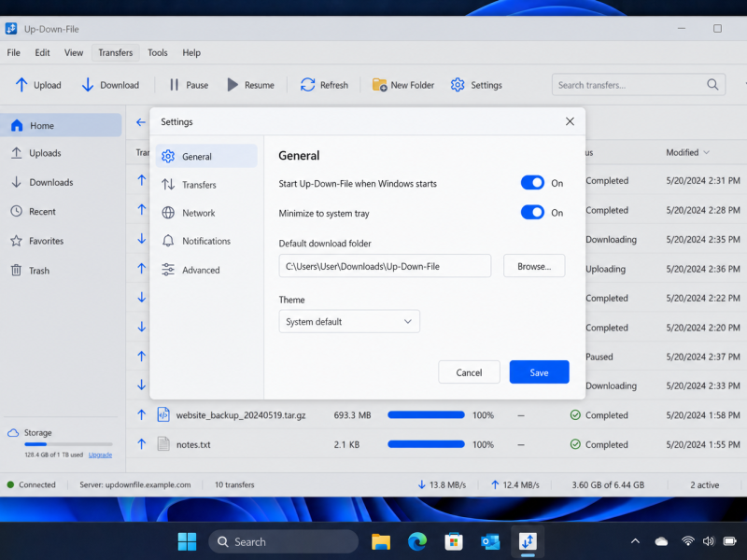The width and height of the screenshot is (747, 560).
Task: Toggle Minimize to system tray switch
Action: 532,213
